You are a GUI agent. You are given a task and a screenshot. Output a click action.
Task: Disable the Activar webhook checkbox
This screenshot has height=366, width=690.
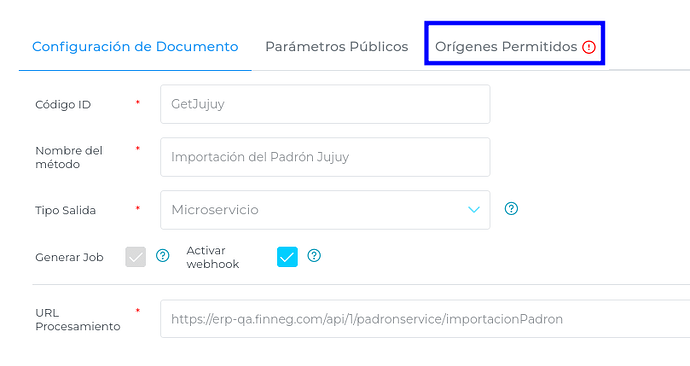point(287,257)
